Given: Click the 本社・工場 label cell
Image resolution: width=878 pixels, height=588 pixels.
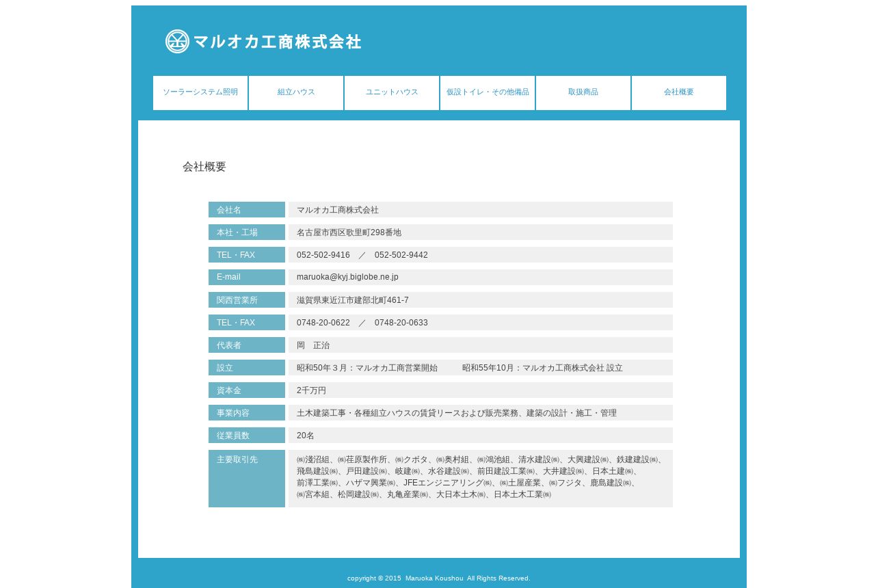Looking at the screenshot, I should point(247,232).
